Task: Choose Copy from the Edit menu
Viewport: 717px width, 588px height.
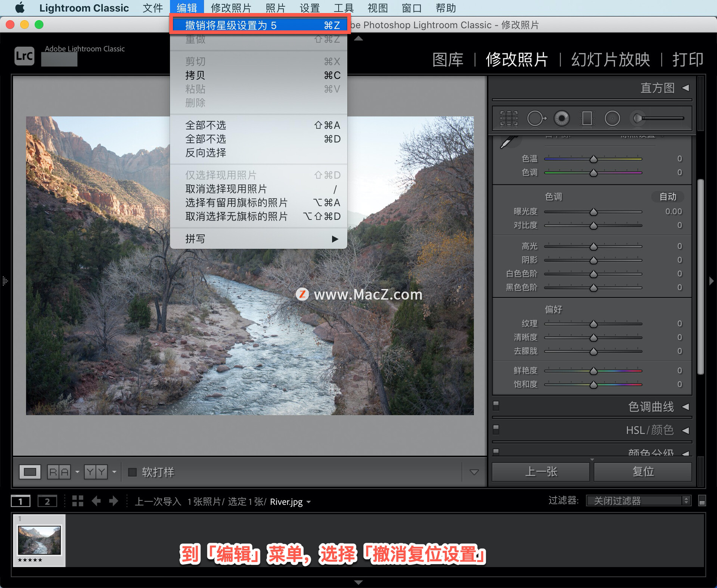Action: (258, 75)
